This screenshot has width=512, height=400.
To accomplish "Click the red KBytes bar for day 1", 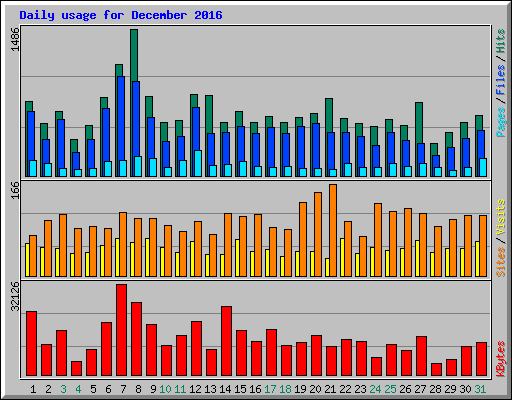I will (x=31, y=344).
